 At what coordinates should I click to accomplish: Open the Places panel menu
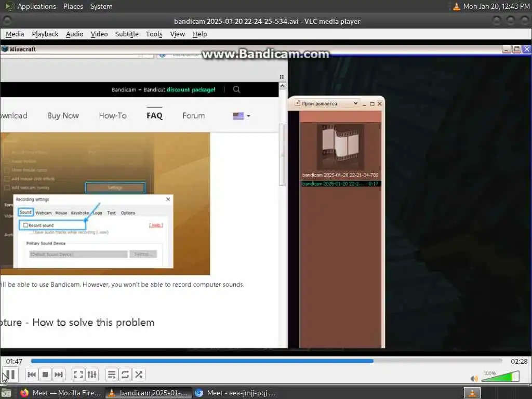(73, 6)
